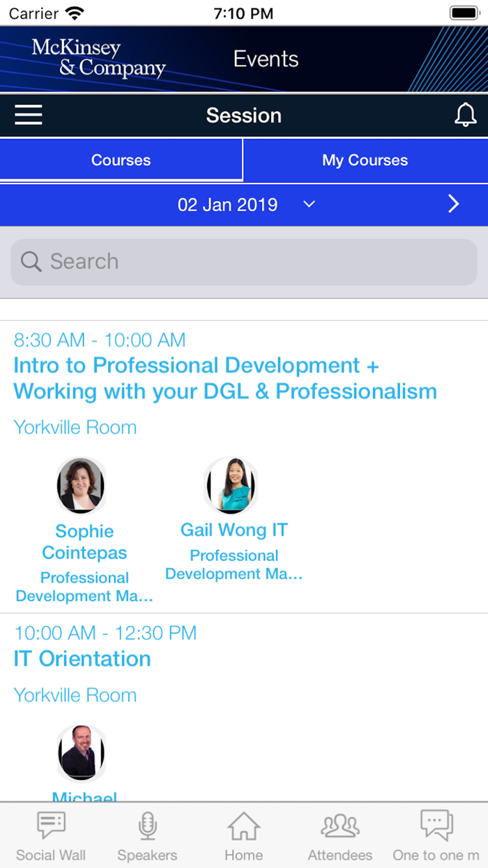Open Social Wall from bottom bar
488x868 pixels.
[x=51, y=835]
